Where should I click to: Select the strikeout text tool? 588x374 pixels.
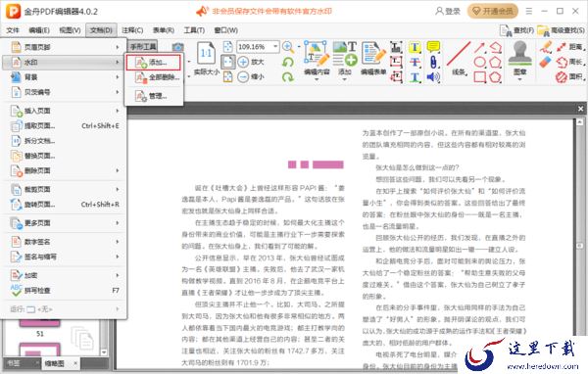click(415, 63)
